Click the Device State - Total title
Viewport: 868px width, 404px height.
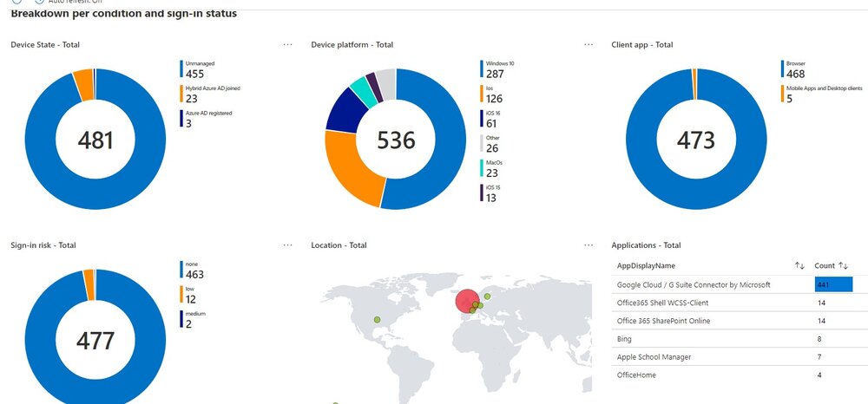tap(45, 45)
